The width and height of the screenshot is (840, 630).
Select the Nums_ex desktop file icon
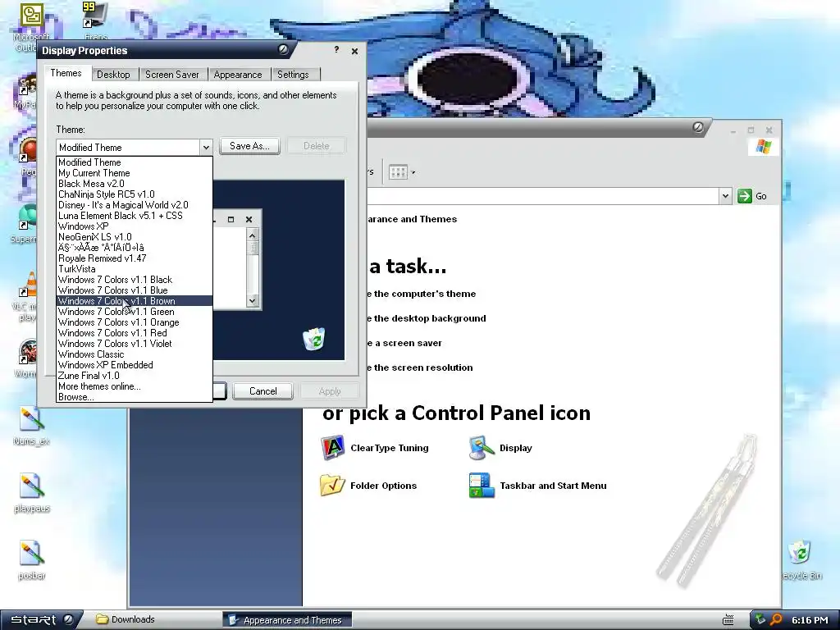[31, 419]
